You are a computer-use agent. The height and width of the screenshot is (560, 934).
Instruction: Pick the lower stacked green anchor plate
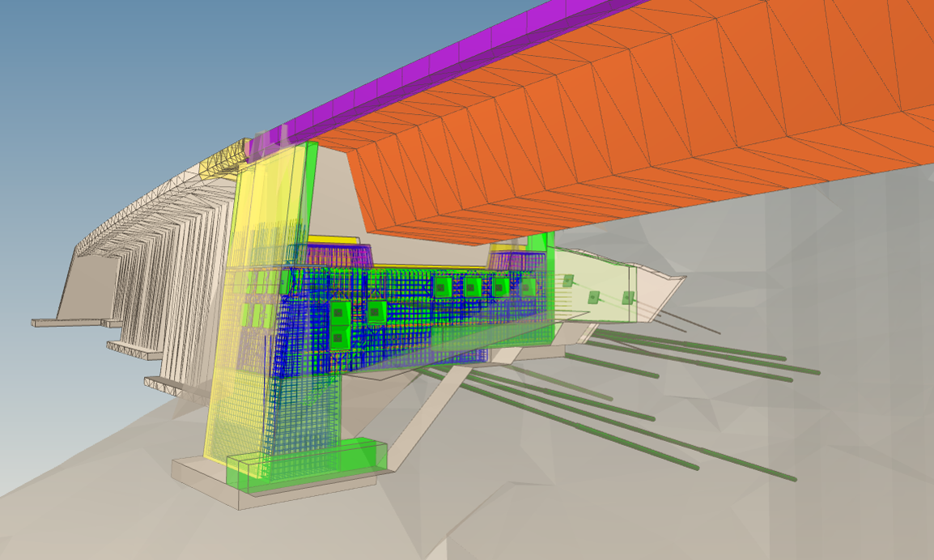[x=340, y=337]
